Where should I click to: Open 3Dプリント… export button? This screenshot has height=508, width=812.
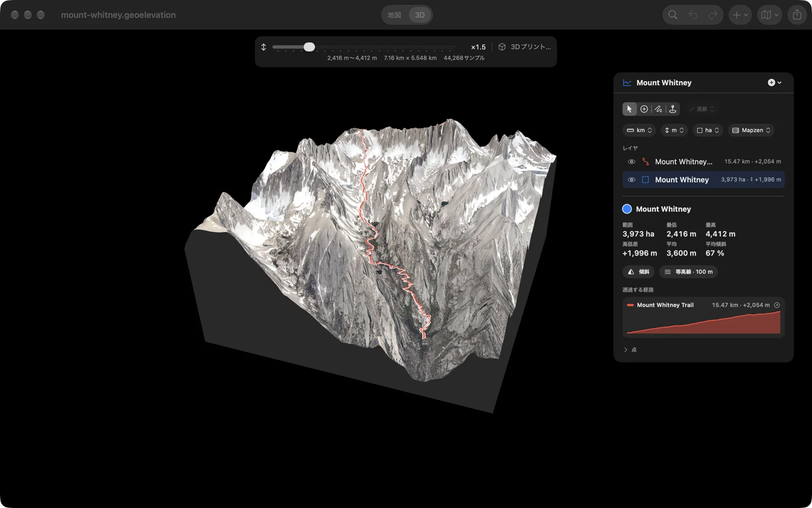point(525,47)
